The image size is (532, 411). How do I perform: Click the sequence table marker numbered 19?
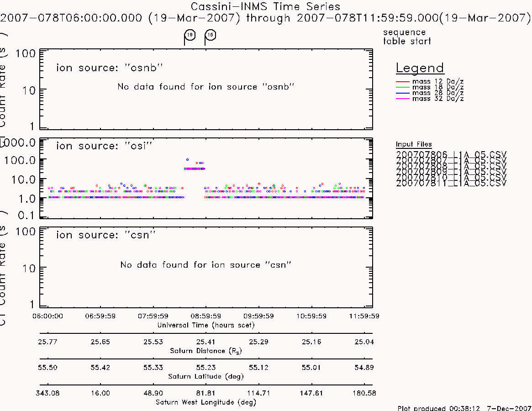coord(190,35)
